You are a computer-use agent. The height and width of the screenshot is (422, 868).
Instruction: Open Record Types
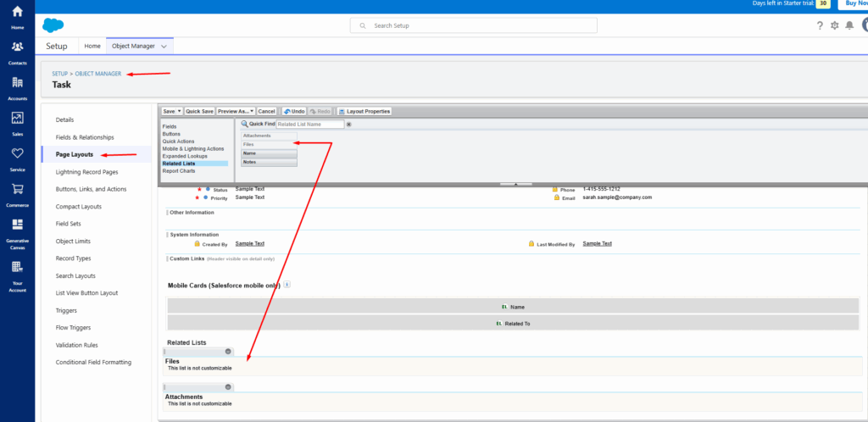tap(74, 258)
